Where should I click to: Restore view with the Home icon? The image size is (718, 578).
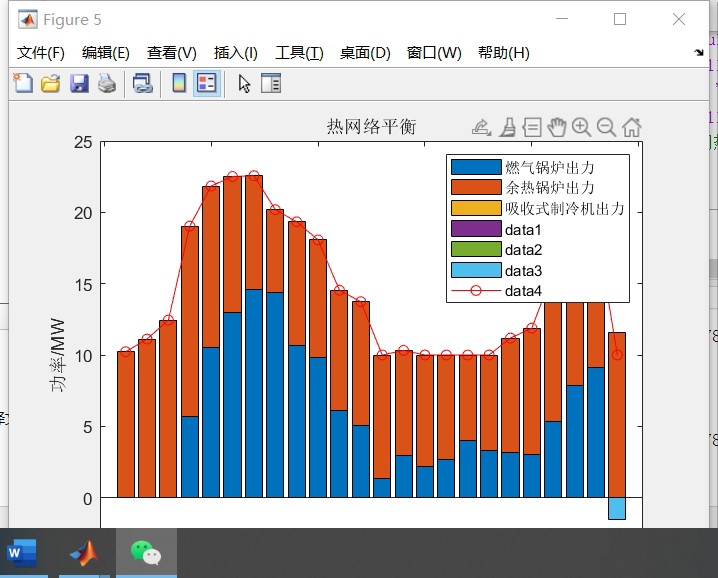[x=631, y=127]
